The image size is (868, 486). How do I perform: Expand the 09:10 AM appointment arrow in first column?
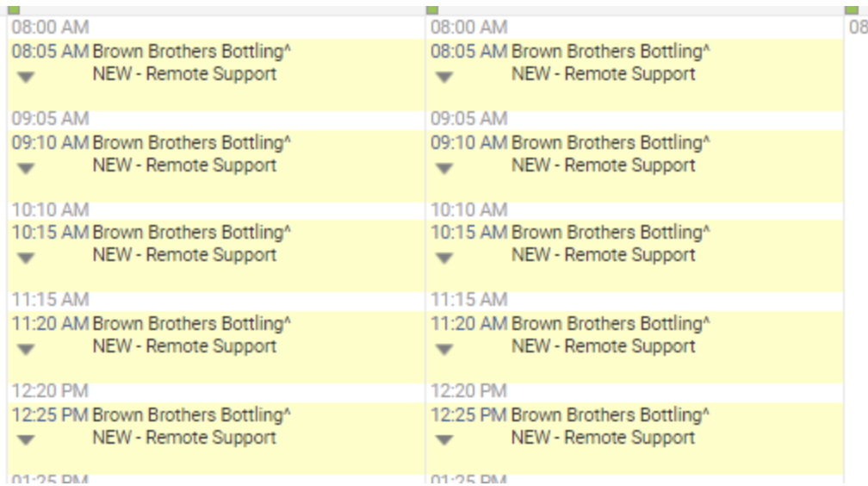click(26, 168)
